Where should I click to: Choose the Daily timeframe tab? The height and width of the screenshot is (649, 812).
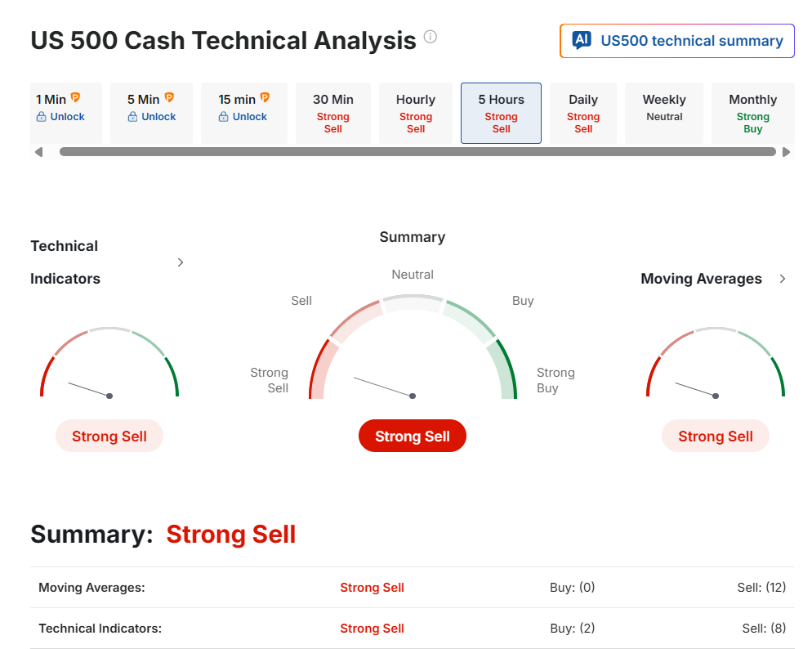tap(583, 113)
